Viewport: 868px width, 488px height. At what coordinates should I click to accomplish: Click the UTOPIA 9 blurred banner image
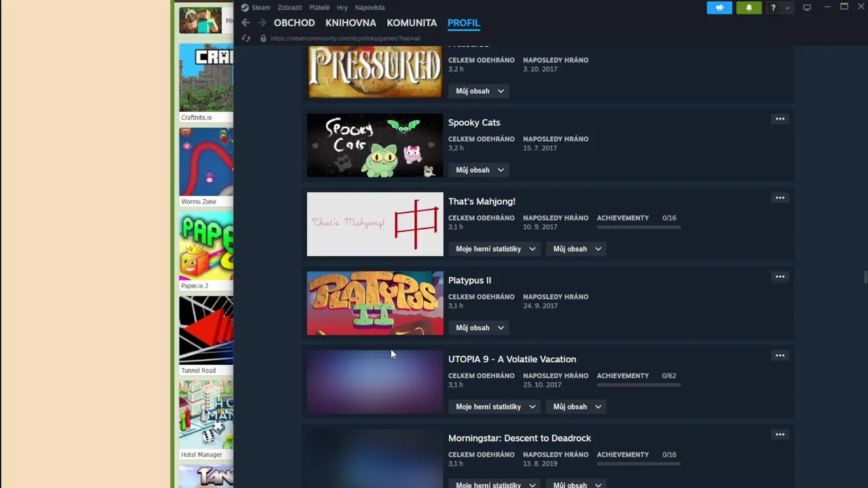tap(375, 382)
